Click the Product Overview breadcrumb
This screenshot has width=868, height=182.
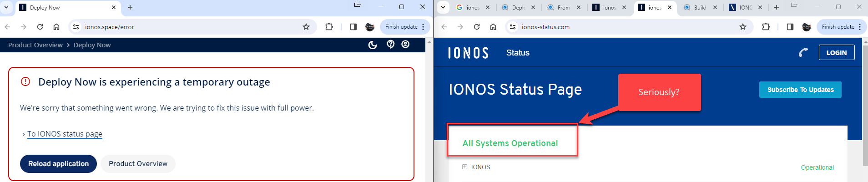pos(35,45)
